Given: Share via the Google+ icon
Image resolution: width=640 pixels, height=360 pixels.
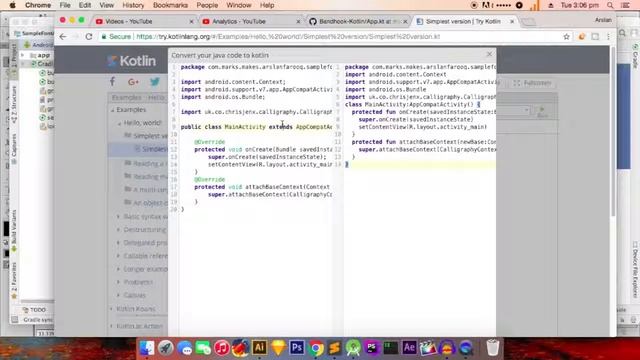Looking at the screenshot, I should pyautogui.click(x=133, y=82).
